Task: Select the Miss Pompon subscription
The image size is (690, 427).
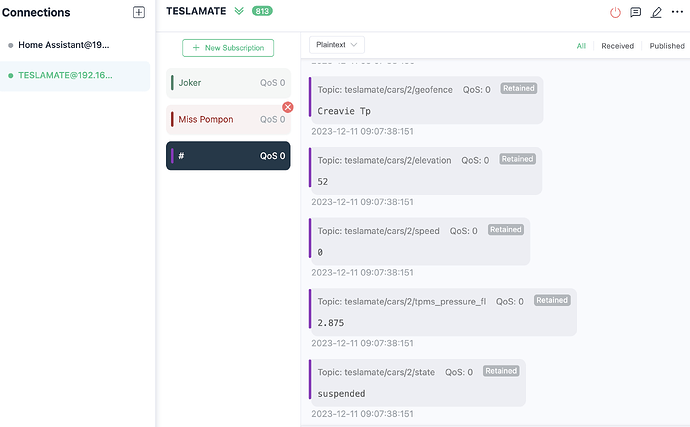Action: (x=228, y=119)
